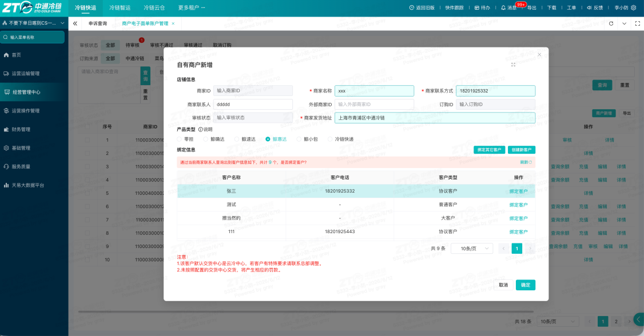Switch to the 冷链云仓 top menu
Viewport: 644px width, 336px height.
tap(154, 7)
